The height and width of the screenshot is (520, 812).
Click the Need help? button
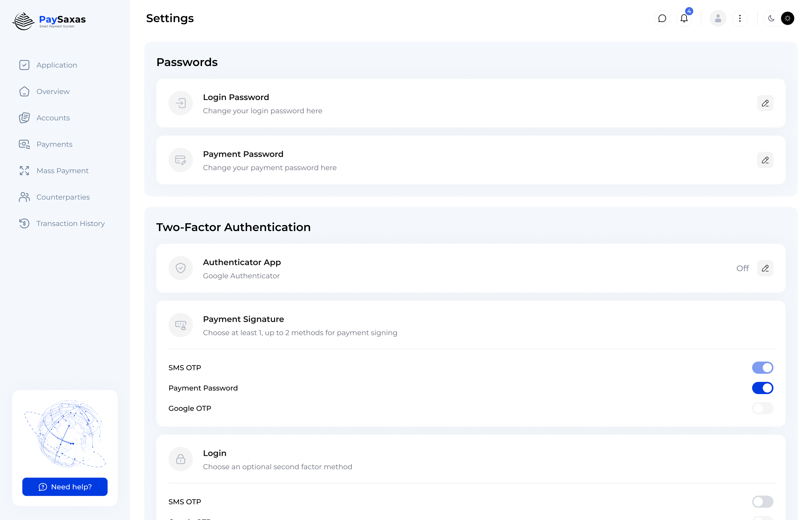65,486
